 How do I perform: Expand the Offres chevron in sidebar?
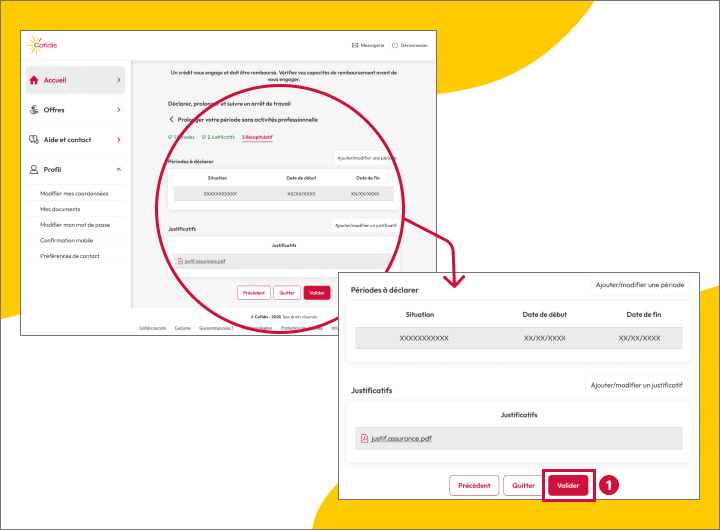point(118,110)
